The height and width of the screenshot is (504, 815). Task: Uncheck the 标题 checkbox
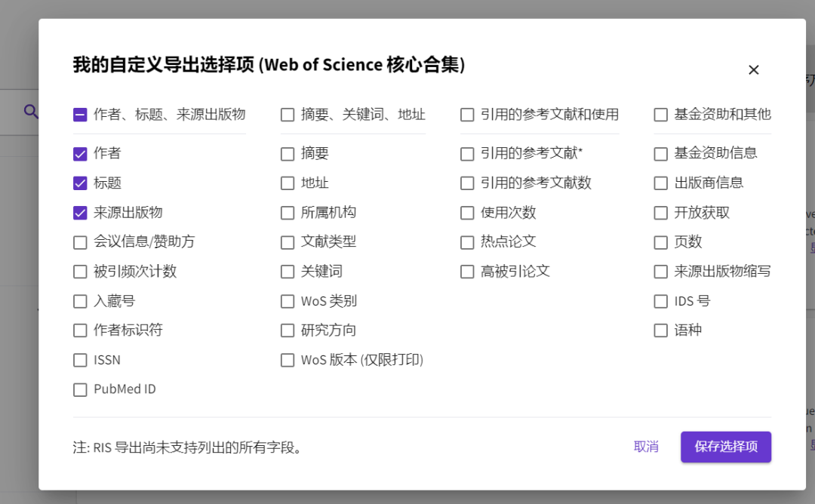pyautogui.click(x=80, y=183)
